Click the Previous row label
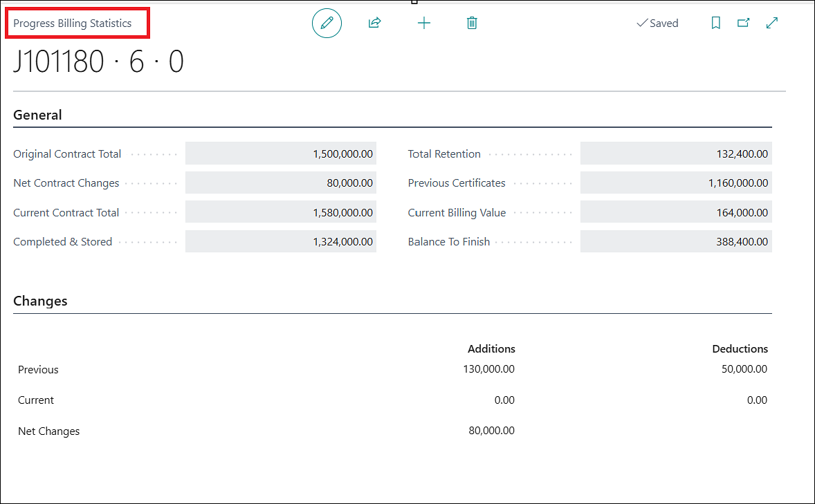815x504 pixels. coord(38,369)
